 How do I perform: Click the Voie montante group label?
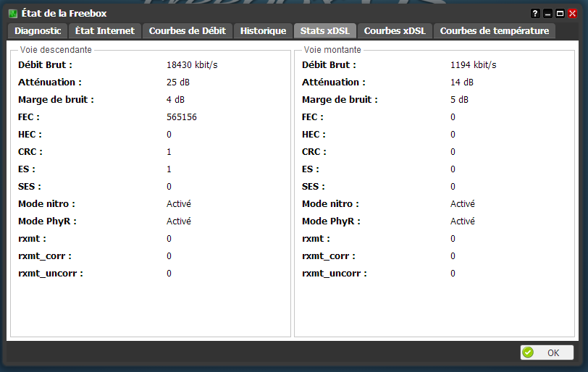tap(332, 50)
